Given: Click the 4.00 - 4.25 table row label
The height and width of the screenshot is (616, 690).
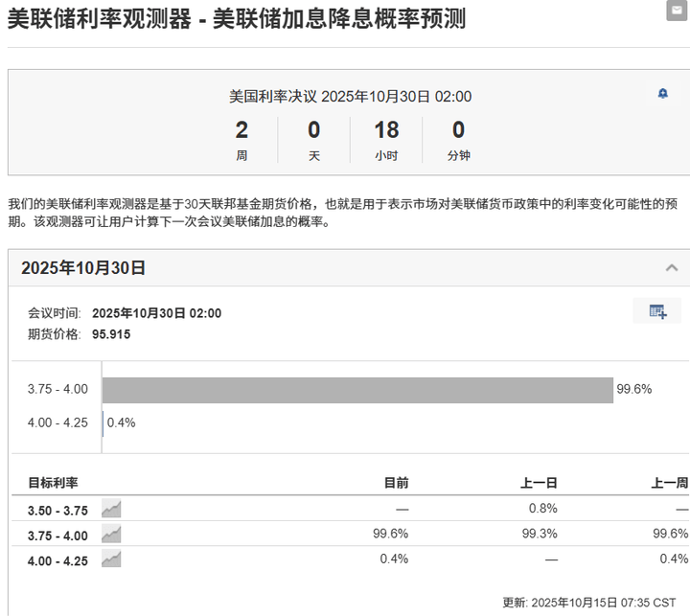Looking at the screenshot, I should click(57, 561).
